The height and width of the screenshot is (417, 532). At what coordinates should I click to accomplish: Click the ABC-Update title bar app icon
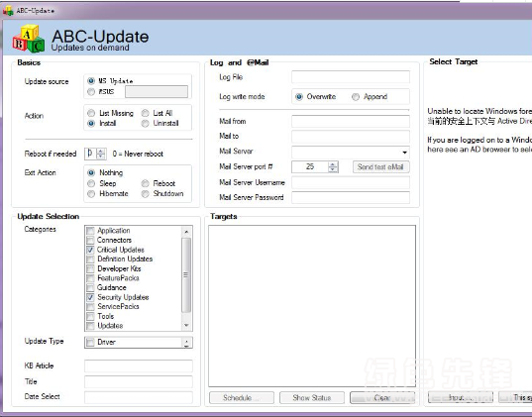click(8, 11)
